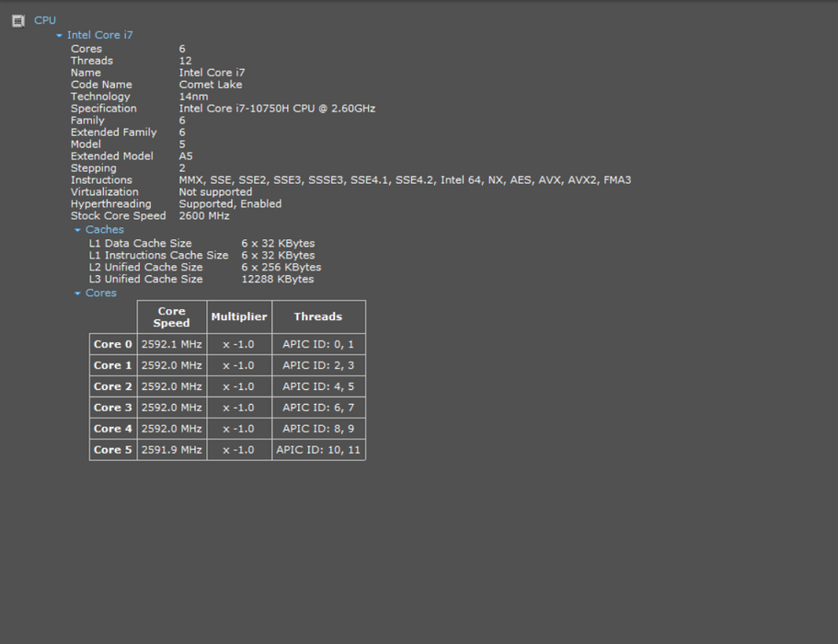The width and height of the screenshot is (838, 644).
Task: Click the Caches heading label
Action: (104, 230)
